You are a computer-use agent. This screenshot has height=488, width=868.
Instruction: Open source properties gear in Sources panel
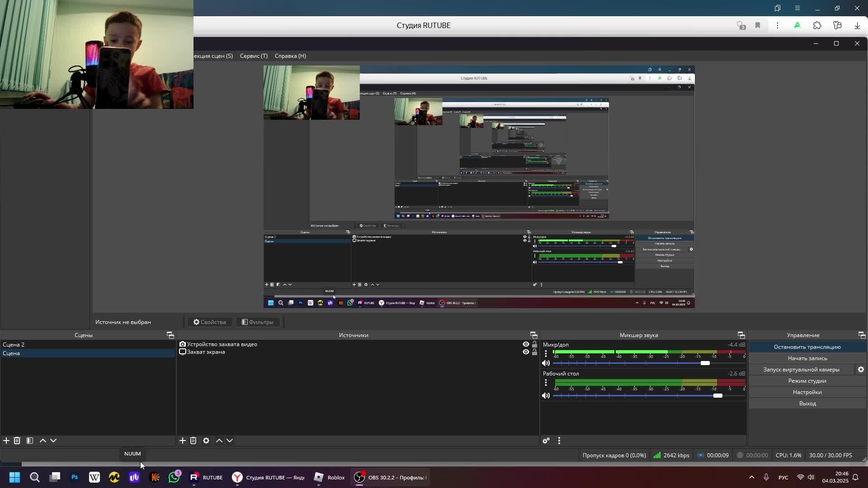[x=206, y=441]
